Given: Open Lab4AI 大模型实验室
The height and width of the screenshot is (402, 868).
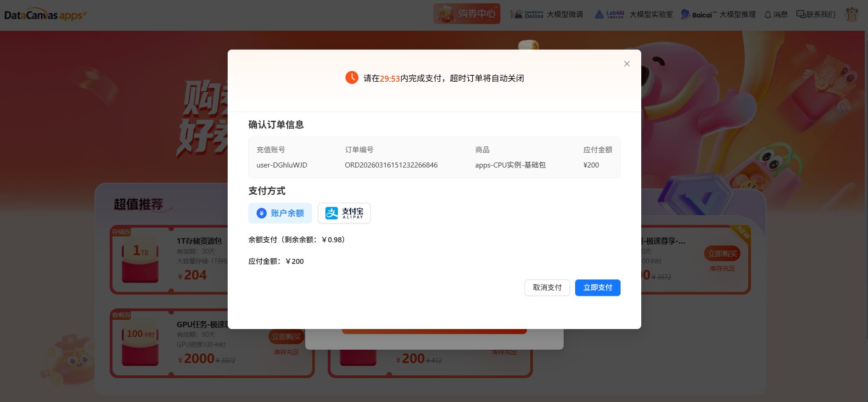Looking at the screenshot, I should [633, 15].
